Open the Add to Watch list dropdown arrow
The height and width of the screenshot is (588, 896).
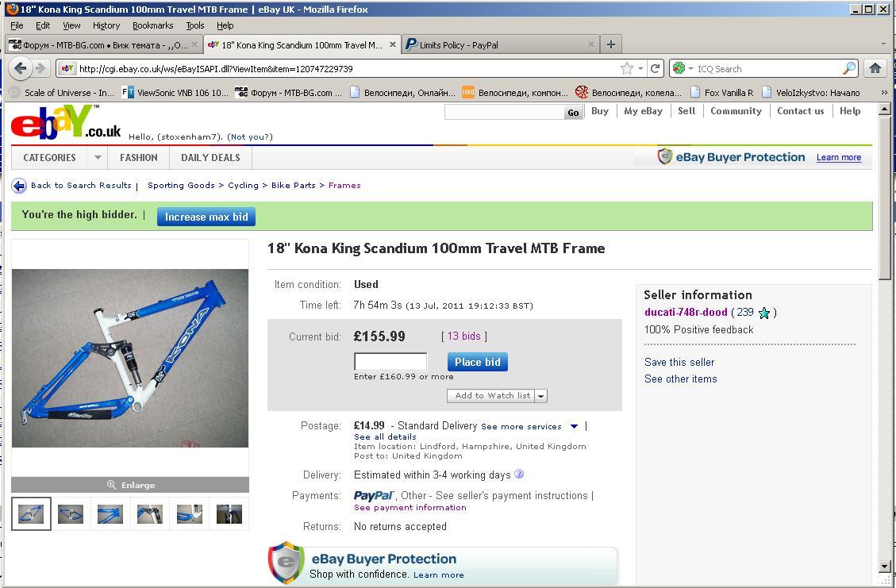tap(541, 396)
